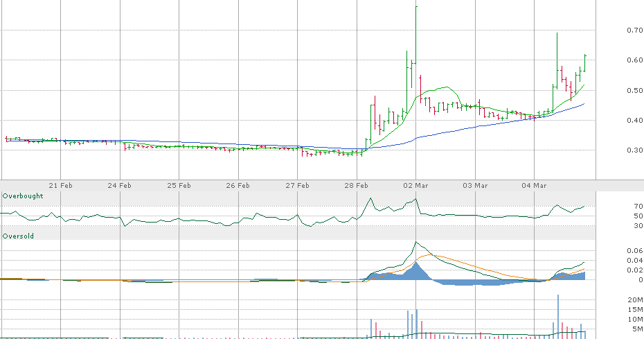Image resolution: width=644 pixels, height=339 pixels.
Task: Click the 03 Mar date label
Action: 475,186
